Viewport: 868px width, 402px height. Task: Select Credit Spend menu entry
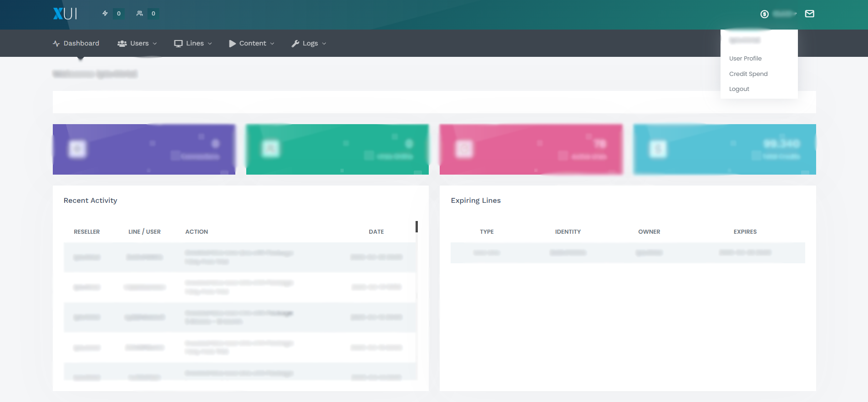point(748,74)
